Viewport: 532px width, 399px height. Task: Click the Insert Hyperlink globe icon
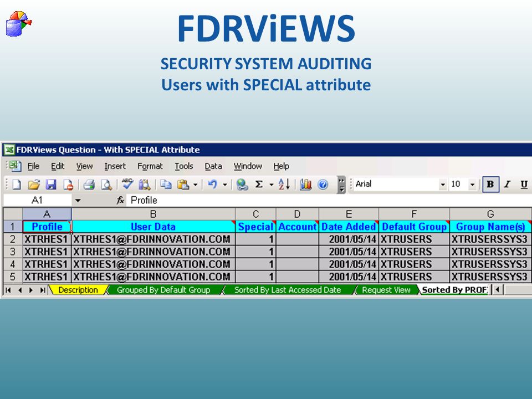click(242, 185)
